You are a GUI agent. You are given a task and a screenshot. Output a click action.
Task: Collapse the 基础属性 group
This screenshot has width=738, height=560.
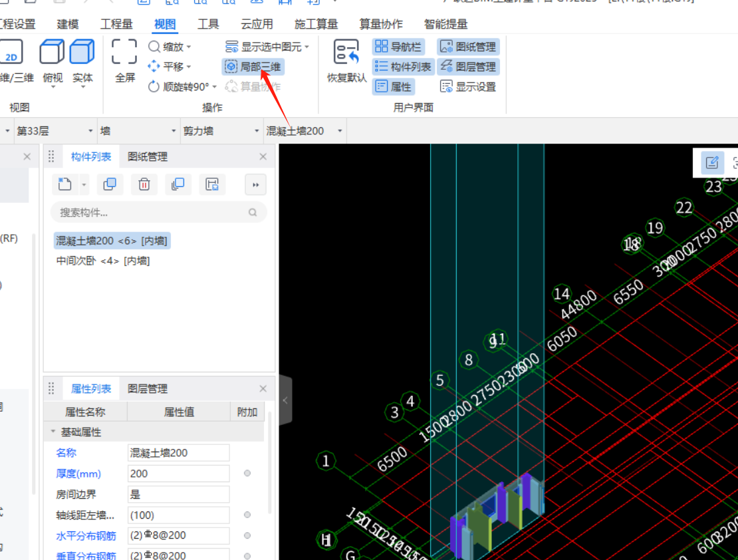tap(53, 432)
